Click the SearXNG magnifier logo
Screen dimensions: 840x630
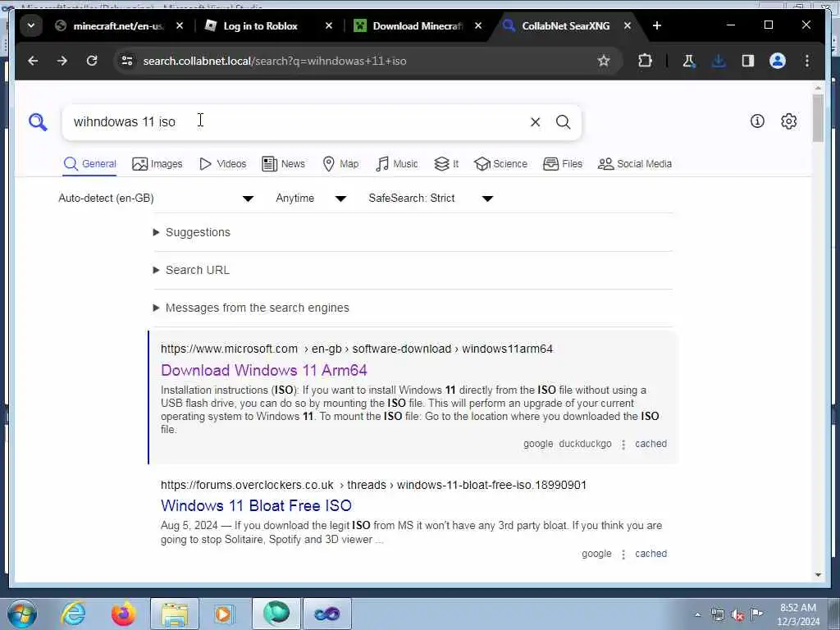pyautogui.click(x=38, y=122)
